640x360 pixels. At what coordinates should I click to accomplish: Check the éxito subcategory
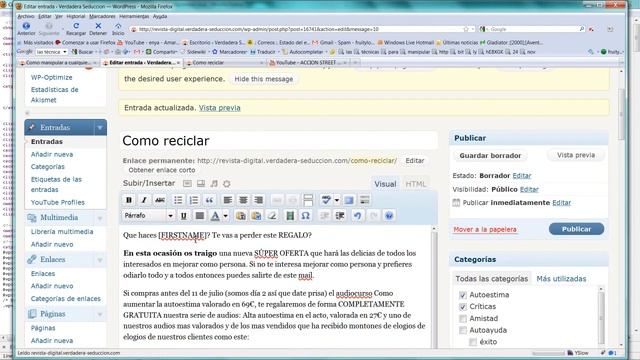click(473, 342)
